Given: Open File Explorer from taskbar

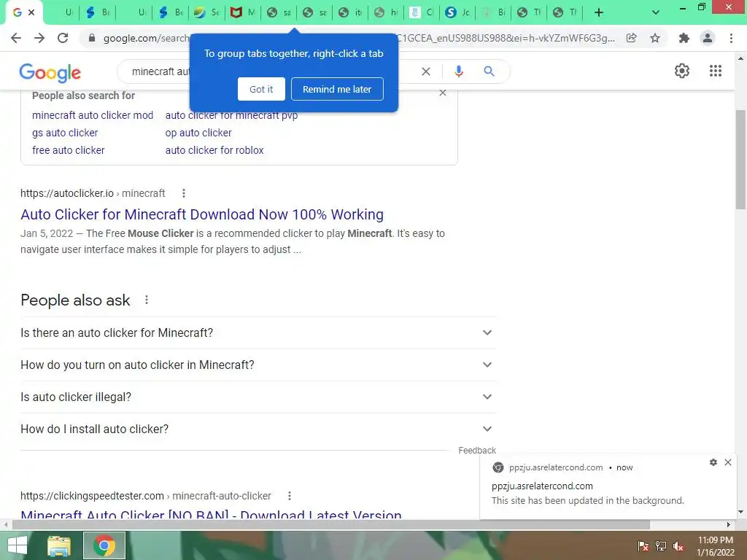Looking at the screenshot, I should tap(59, 545).
